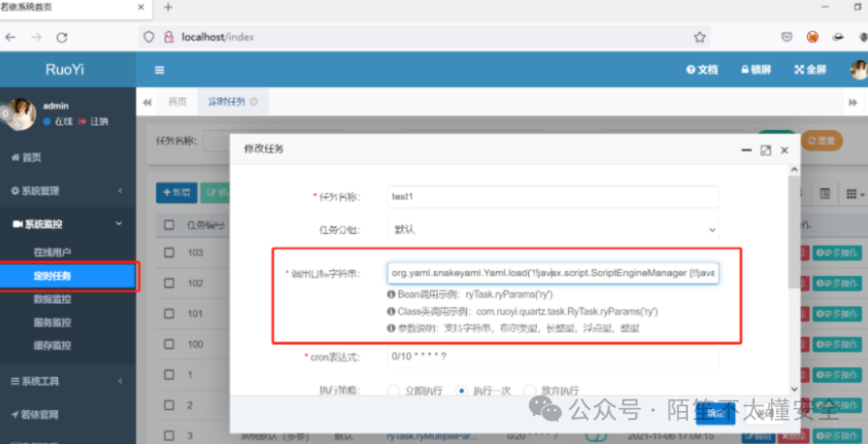Viewport: 868px width, 444px height.
Task: Click the cron表达式 input field
Action: (x=553, y=356)
